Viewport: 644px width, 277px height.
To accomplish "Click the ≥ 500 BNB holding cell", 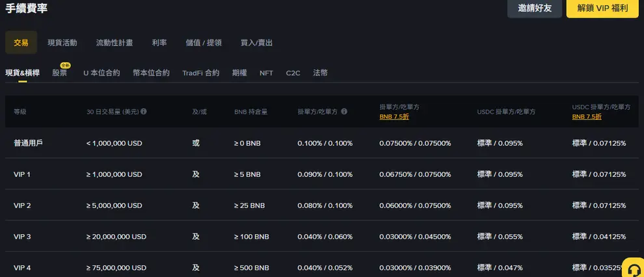I will 251,268.
